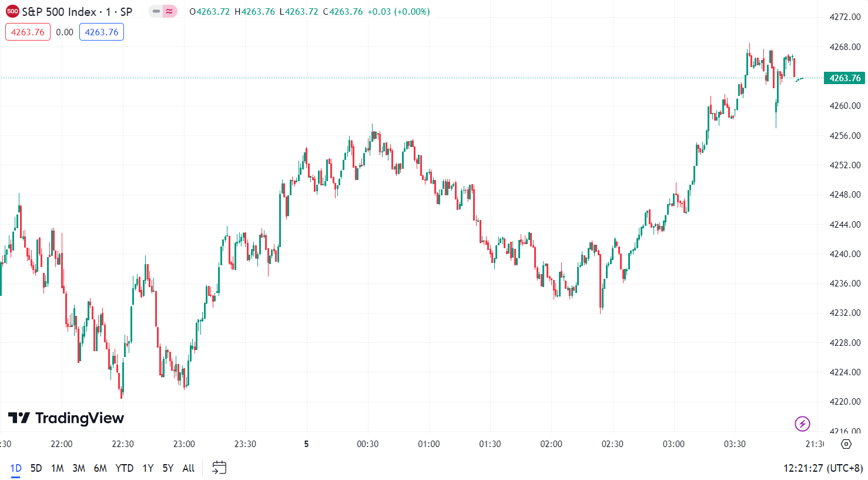This screenshot has height=480, width=868.
Task: Click the 02:00 mark on time axis
Action: [x=551, y=444]
